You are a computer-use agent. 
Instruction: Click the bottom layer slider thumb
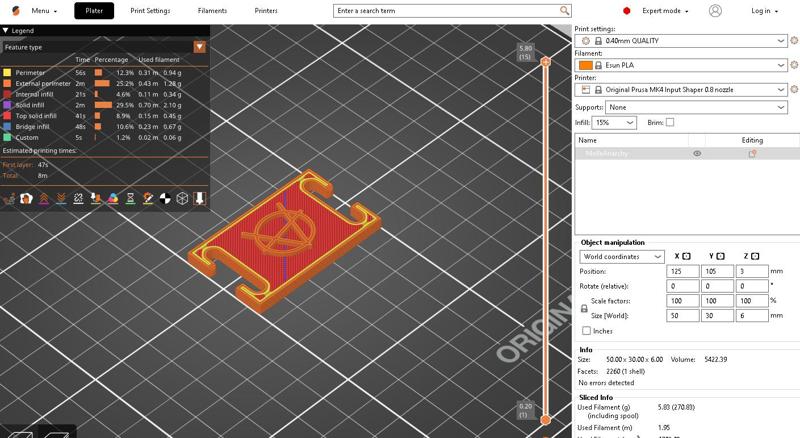pos(545,420)
